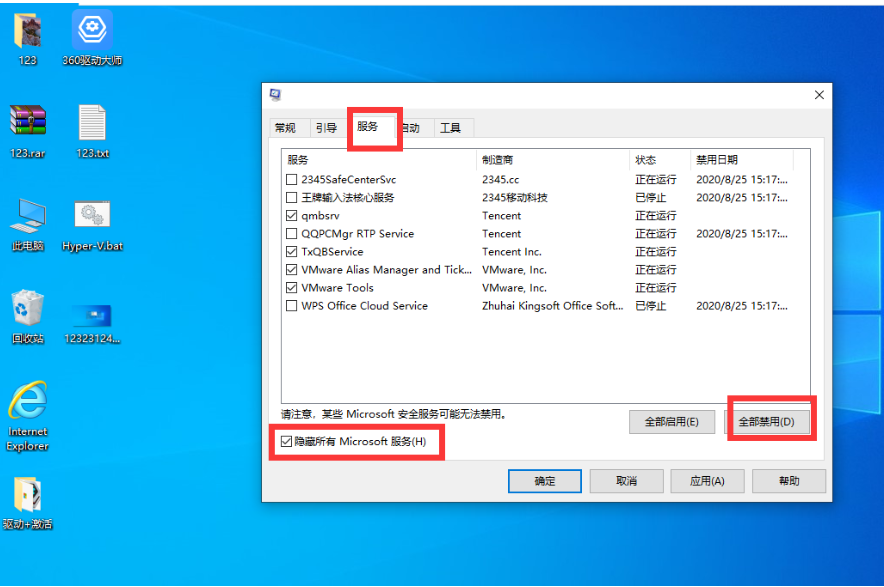Open the 工具 tab
This screenshot has height=587, width=884.
click(451, 128)
